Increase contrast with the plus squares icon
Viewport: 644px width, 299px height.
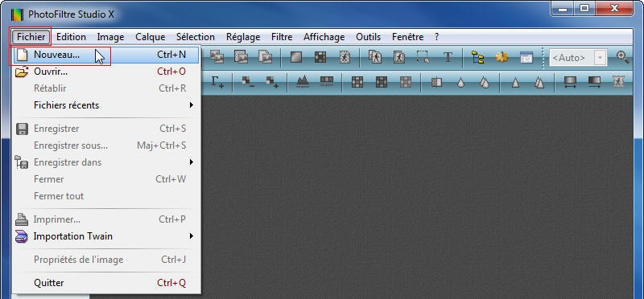272,82
